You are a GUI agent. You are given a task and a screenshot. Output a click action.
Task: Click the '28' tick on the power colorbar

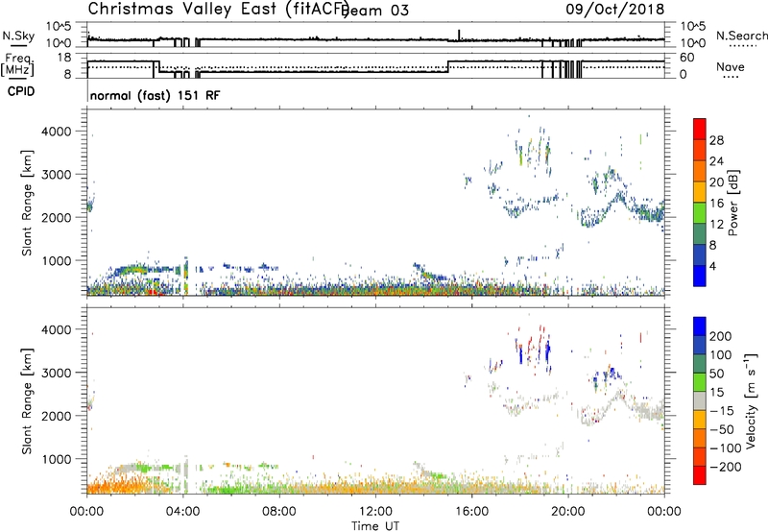tap(716, 140)
